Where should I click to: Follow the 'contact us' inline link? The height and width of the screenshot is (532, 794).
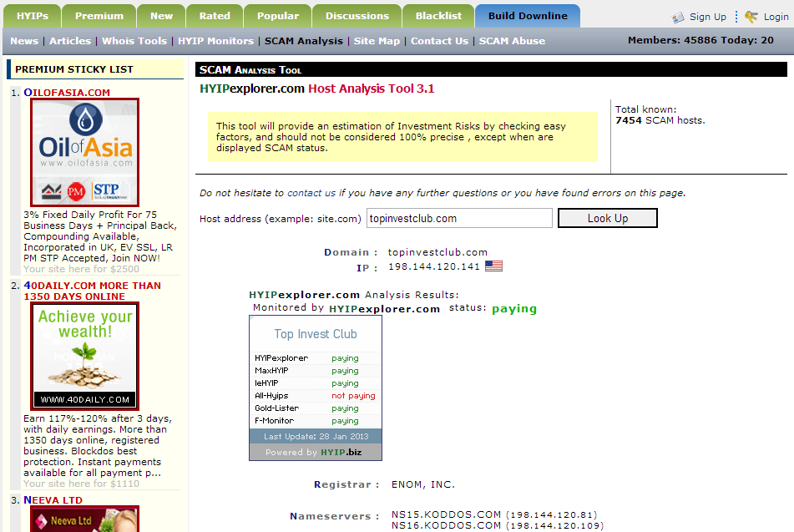coord(311,193)
